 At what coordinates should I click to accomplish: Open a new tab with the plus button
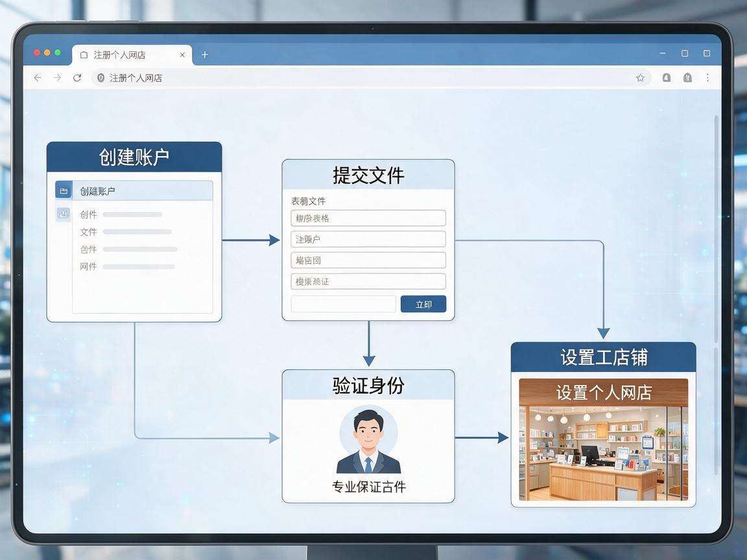pyautogui.click(x=204, y=54)
